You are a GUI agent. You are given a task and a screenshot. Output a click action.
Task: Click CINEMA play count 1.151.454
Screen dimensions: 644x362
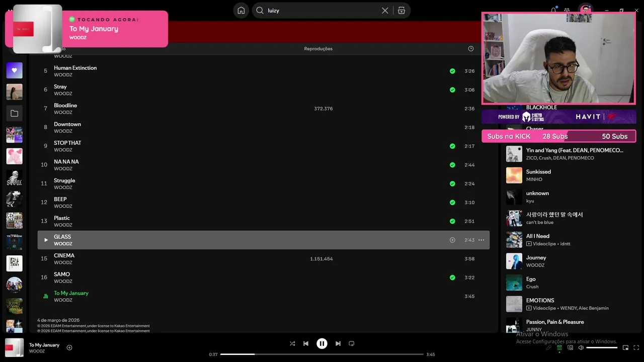(321, 259)
